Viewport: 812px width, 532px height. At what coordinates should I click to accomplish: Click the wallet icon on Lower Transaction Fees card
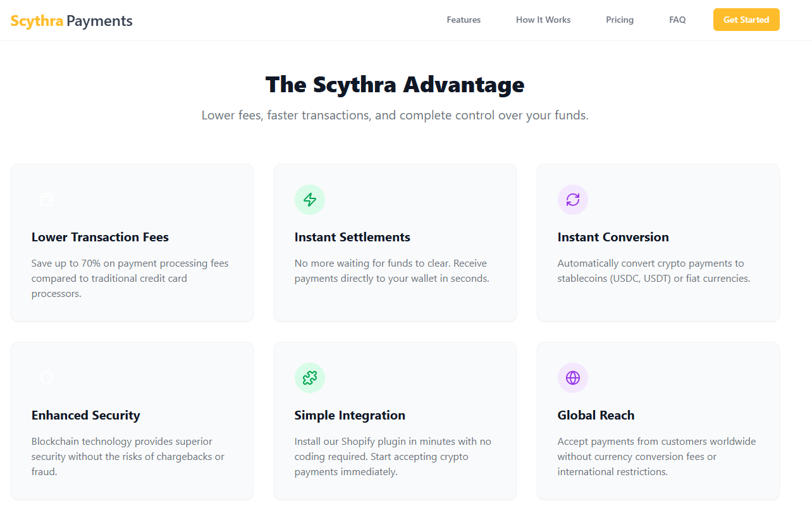coord(47,199)
